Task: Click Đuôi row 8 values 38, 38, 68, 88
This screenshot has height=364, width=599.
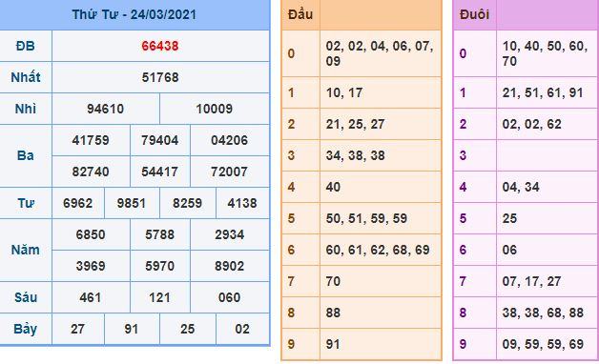Action: [x=543, y=313]
